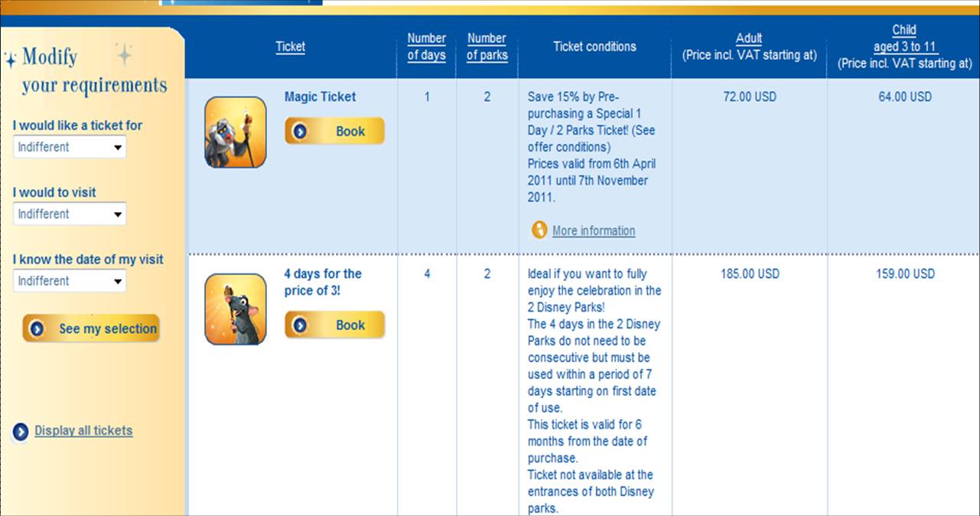Click the Ticket conditions header text

[x=594, y=47]
